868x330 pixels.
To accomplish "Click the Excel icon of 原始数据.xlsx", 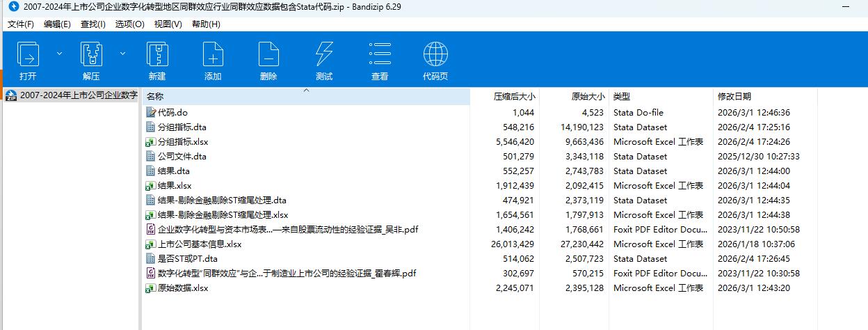I will pyautogui.click(x=151, y=288).
